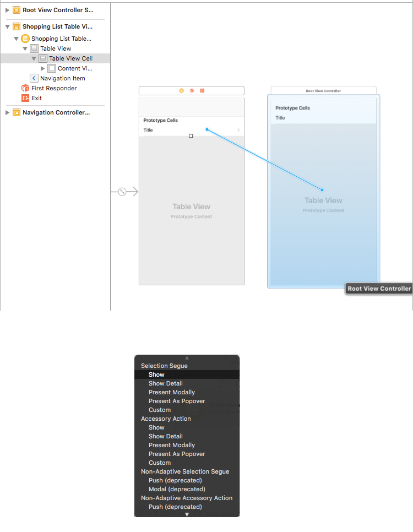413x532 pixels.
Task: Click the yellow Shopping List Table controller icon
Action: [x=25, y=39]
